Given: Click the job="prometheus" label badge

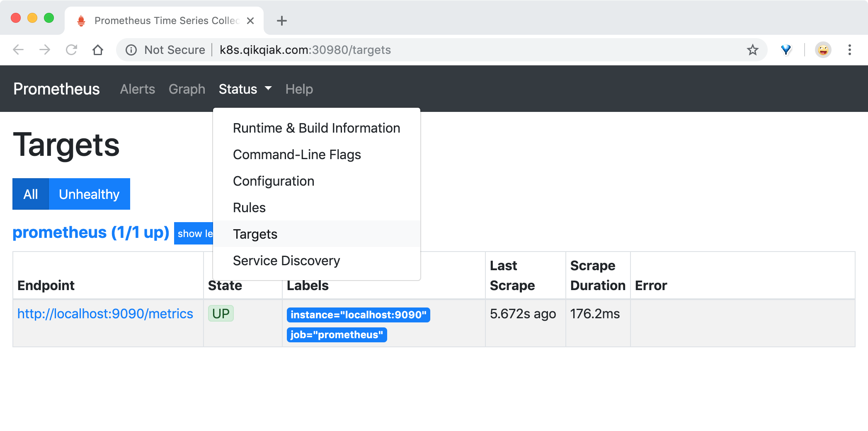Looking at the screenshot, I should 337,335.
